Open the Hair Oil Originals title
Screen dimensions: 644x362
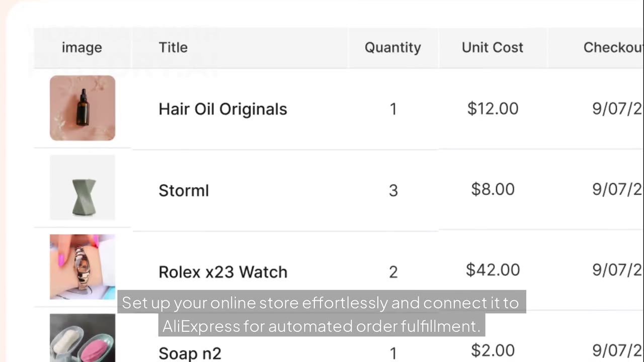[222, 109]
